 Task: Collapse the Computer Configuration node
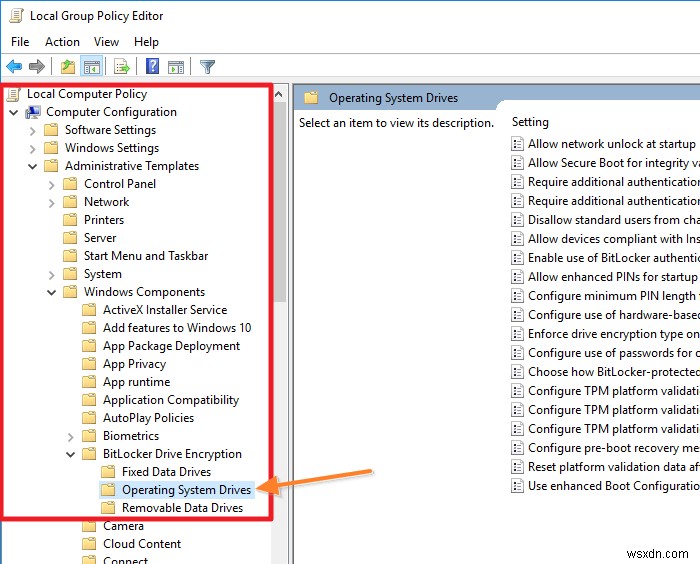pyautogui.click(x=14, y=112)
